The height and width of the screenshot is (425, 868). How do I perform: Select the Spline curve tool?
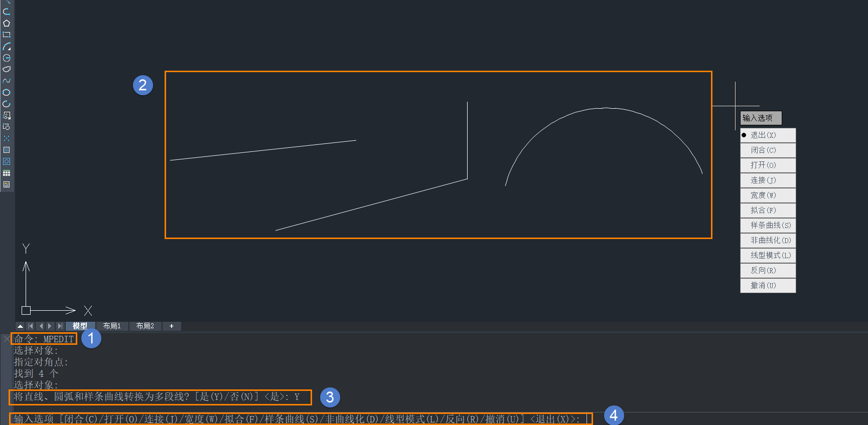pyautogui.click(x=7, y=81)
